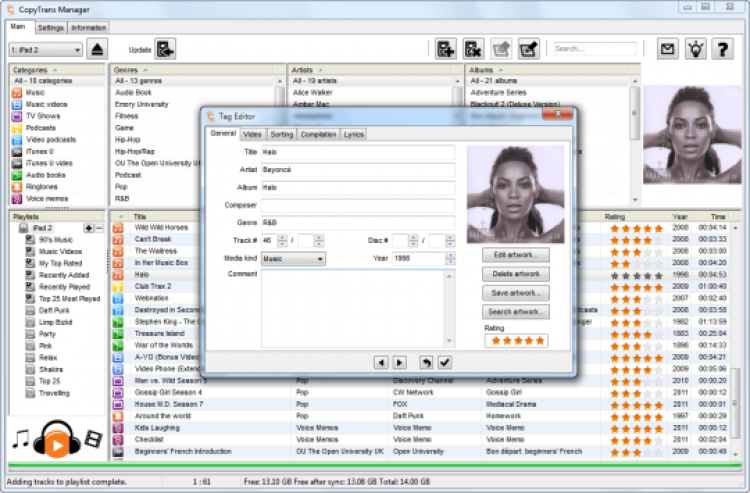Screen dimensions: 750x493
Task: Switch to Lyrics tab in Tag Editor
Action: (x=353, y=134)
